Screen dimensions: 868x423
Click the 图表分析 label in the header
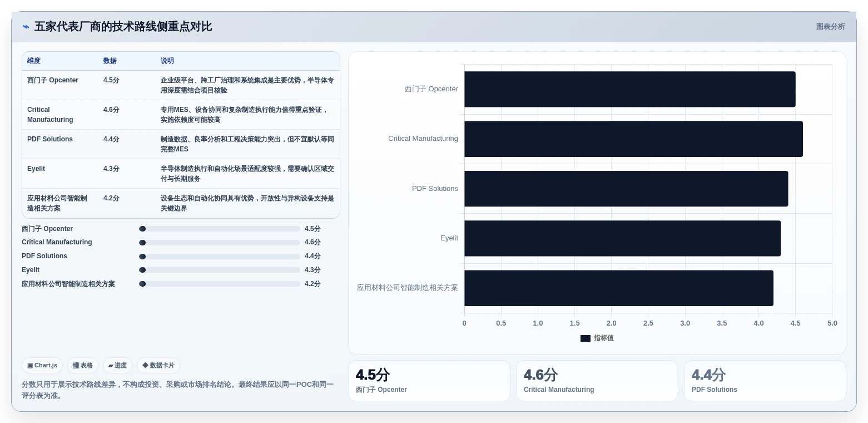coord(830,27)
